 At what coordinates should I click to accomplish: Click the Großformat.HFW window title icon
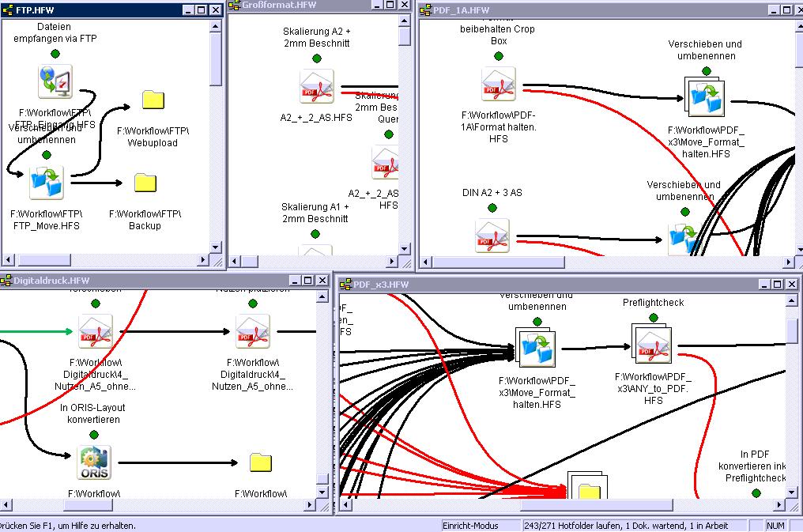pos(235,5)
